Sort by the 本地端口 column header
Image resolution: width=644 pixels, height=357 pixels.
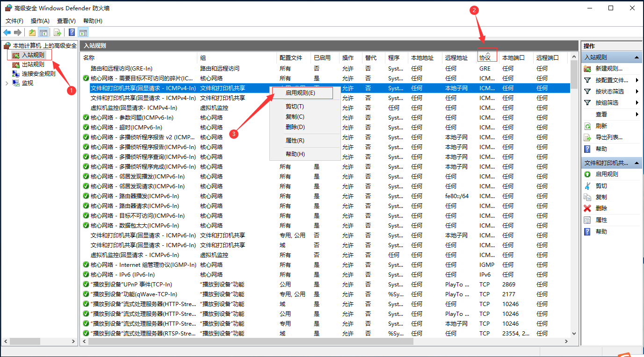click(516, 58)
